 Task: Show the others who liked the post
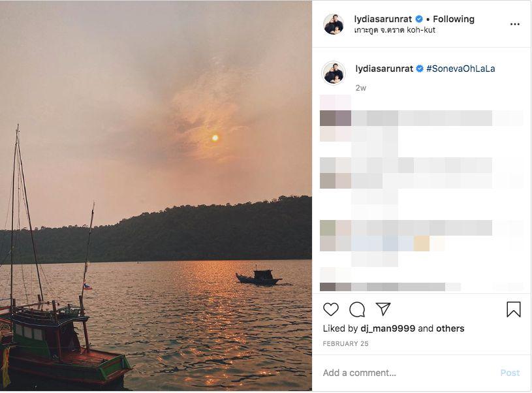coord(450,328)
